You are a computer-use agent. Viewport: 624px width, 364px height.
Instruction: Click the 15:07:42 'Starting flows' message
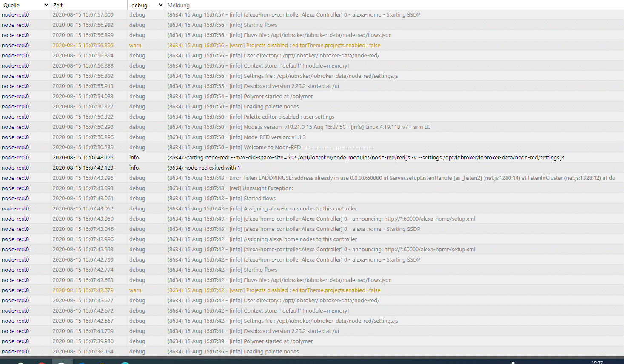click(x=222, y=270)
